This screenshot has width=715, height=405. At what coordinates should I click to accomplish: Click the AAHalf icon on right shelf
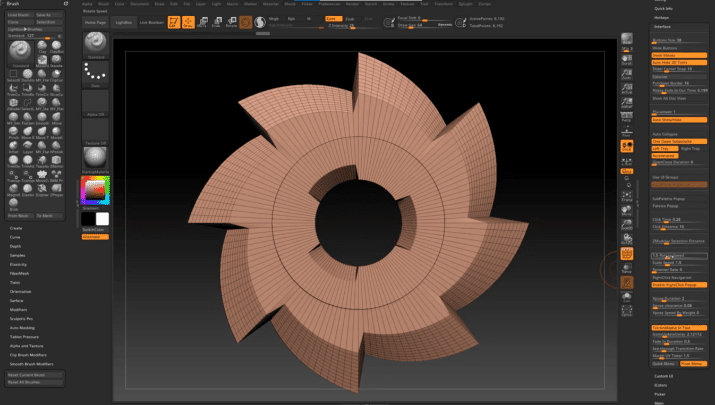[627, 103]
